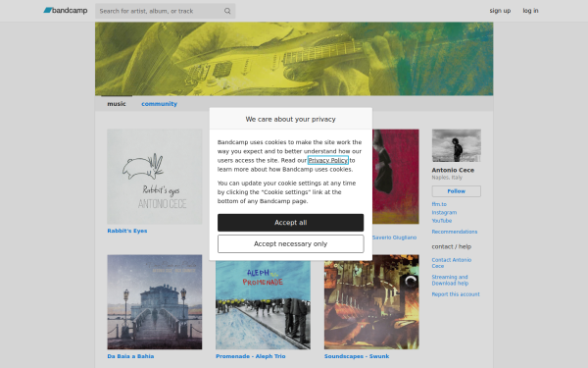
Task: Follow Antonio Cece
Action: 457,191
